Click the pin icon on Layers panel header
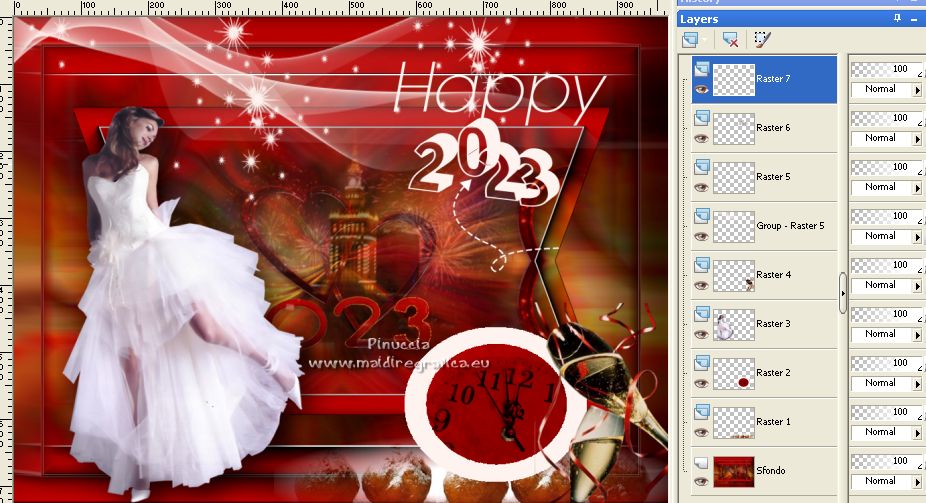 [x=898, y=18]
